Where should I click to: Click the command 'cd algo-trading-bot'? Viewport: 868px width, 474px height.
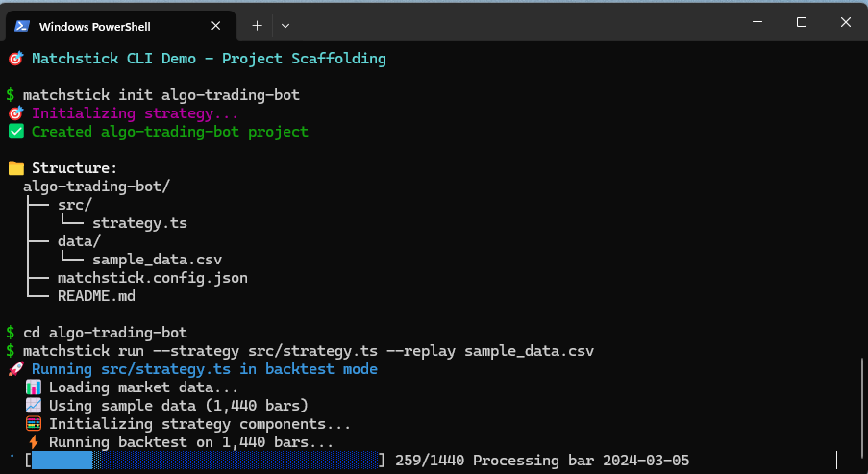[x=105, y=333]
